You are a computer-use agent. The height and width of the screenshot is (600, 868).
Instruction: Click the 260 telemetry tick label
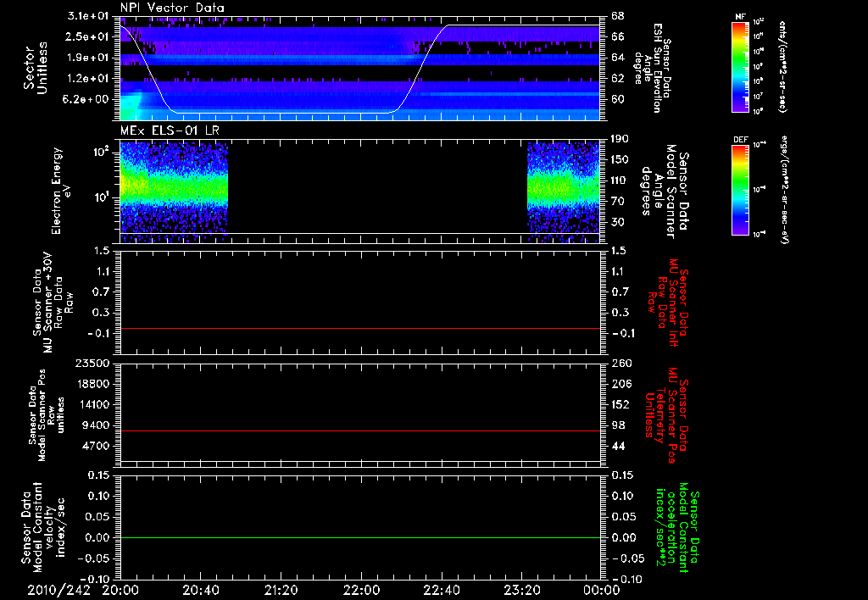pyautogui.click(x=620, y=363)
